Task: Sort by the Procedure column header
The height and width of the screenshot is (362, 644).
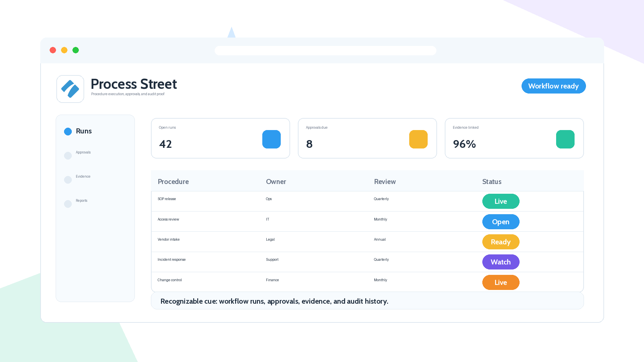Action: pyautogui.click(x=173, y=182)
